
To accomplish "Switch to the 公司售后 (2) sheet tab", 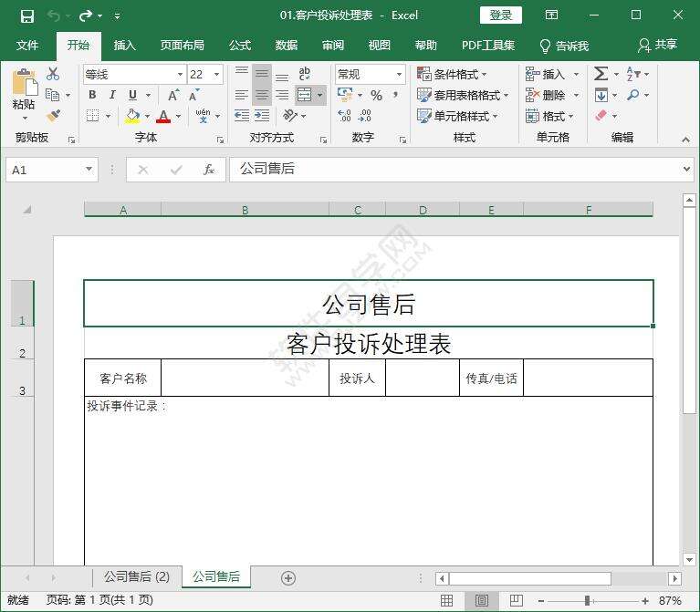I will [x=137, y=576].
